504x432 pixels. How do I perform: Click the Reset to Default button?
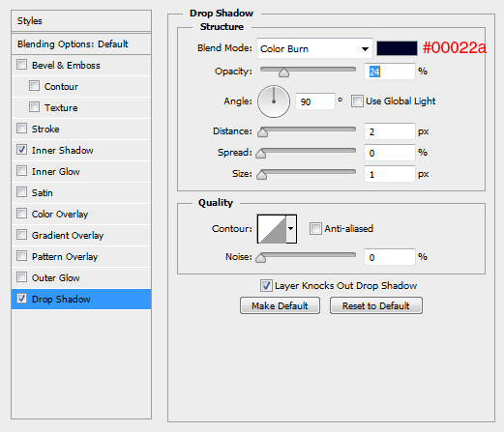coord(376,305)
